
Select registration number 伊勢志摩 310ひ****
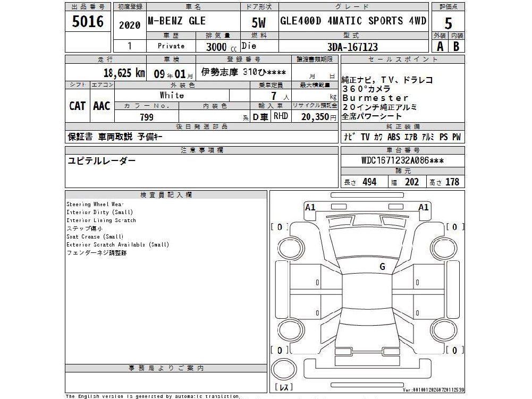coord(243,72)
